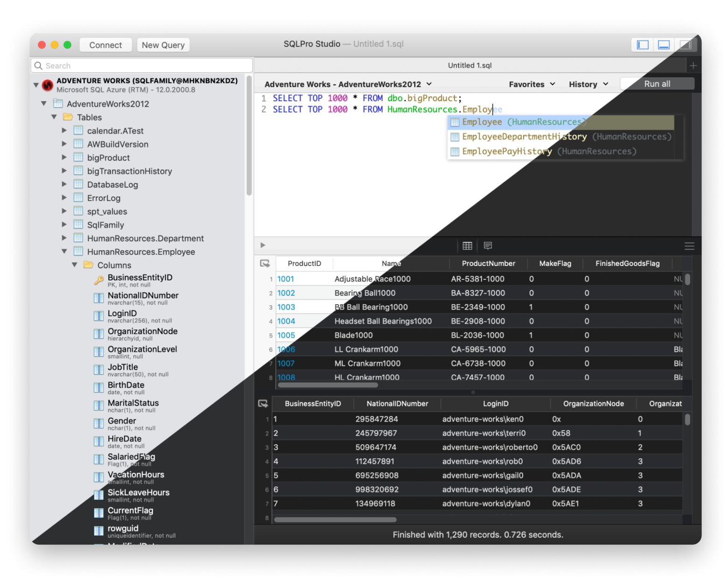Switch to the results grid view

coord(467,246)
